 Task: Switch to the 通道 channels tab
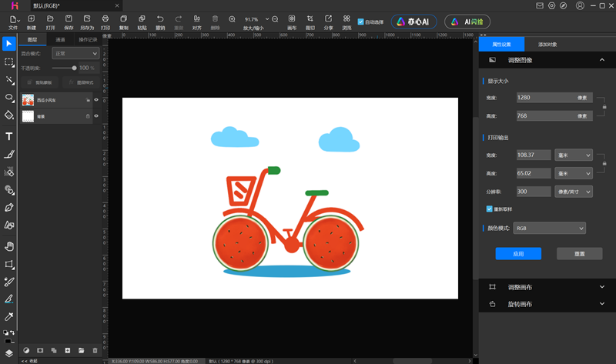(60, 39)
